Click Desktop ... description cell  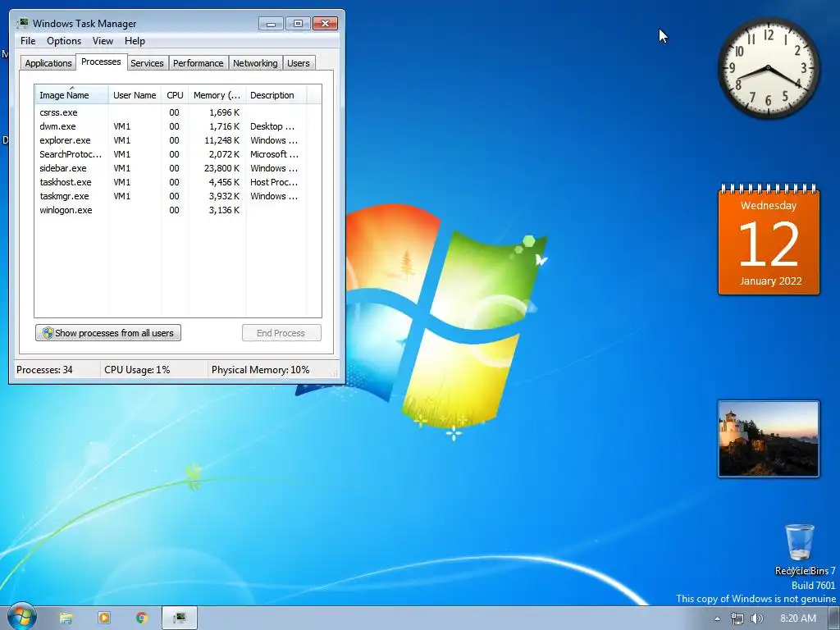click(x=272, y=126)
